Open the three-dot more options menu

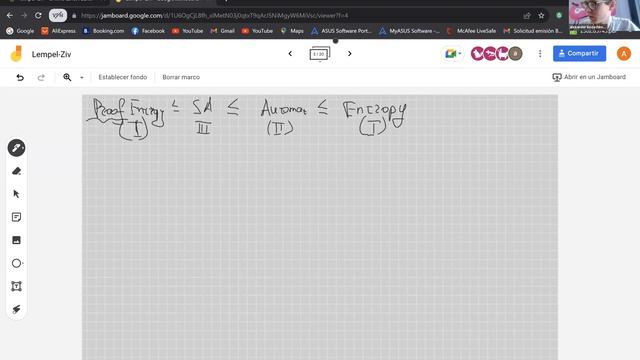(x=540, y=53)
